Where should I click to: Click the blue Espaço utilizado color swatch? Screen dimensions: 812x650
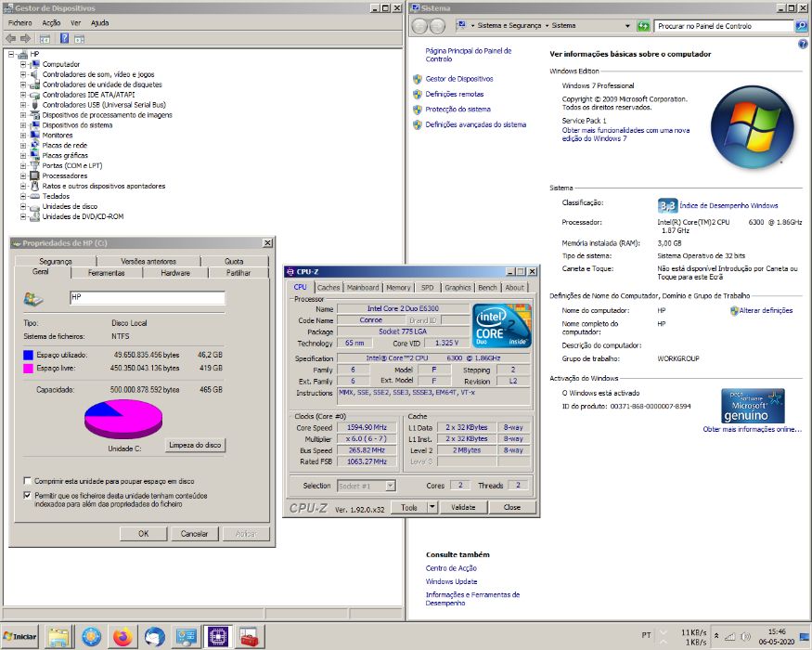[x=28, y=355]
